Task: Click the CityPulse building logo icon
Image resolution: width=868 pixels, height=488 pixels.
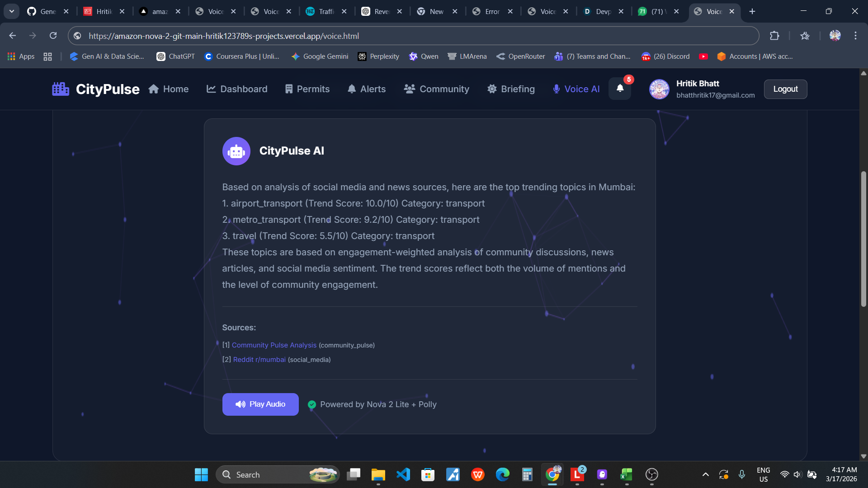Action: pyautogui.click(x=61, y=89)
